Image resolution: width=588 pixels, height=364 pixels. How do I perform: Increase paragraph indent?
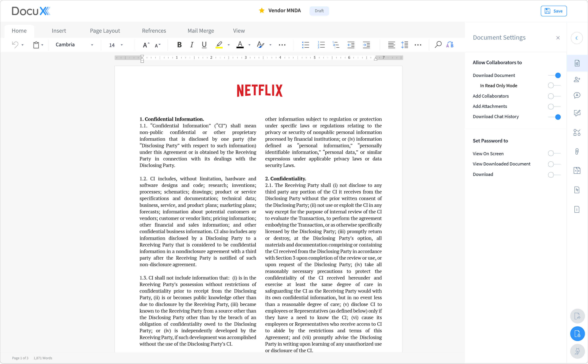(366, 45)
